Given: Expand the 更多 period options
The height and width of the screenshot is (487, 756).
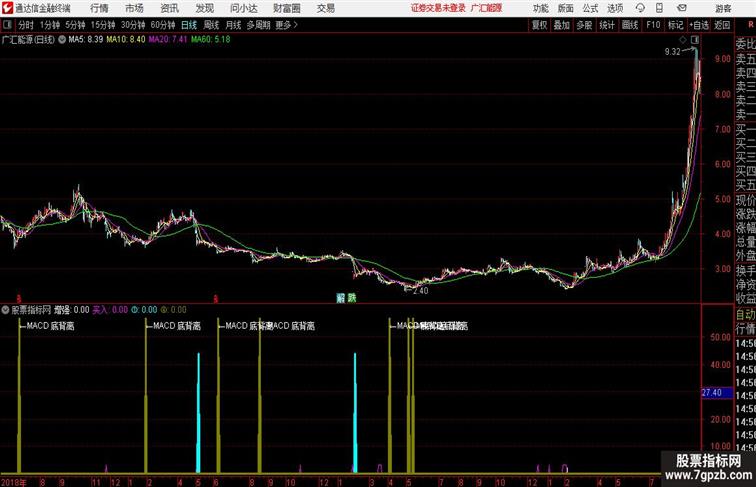Looking at the screenshot, I should pyautogui.click(x=286, y=25).
